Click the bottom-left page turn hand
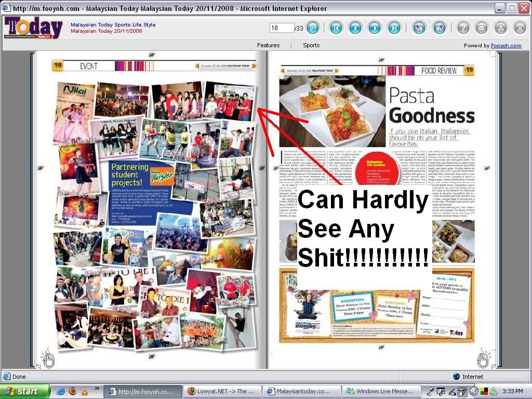The image size is (532, 399). pyautogui.click(x=48, y=359)
